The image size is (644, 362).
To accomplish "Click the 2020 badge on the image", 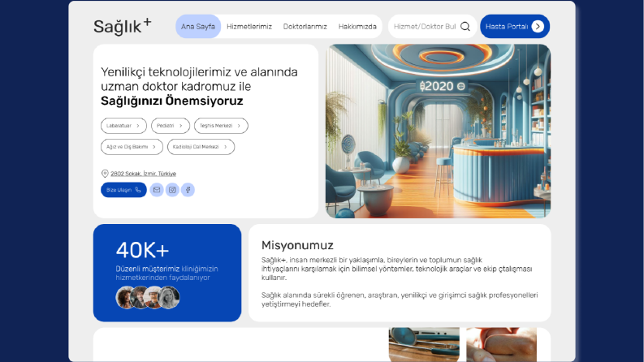I will [x=442, y=86].
